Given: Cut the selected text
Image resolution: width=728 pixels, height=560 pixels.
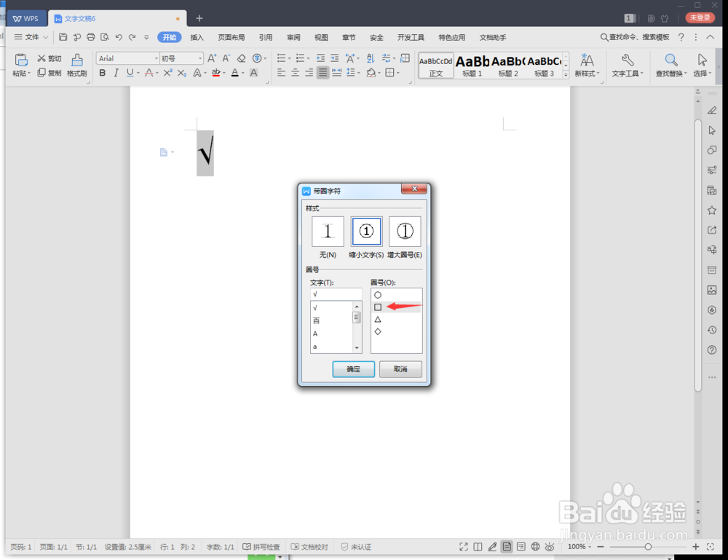Looking at the screenshot, I should tap(50, 58).
